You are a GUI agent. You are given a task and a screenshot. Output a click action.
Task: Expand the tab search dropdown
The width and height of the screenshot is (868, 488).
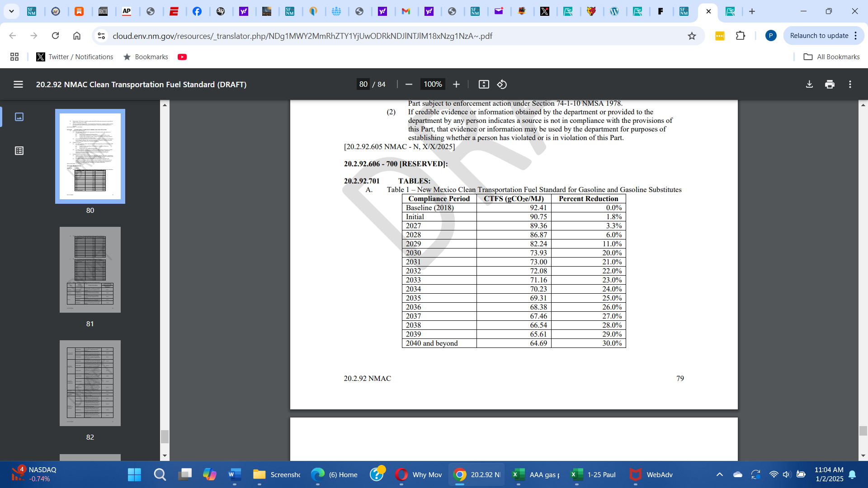click(11, 11)
